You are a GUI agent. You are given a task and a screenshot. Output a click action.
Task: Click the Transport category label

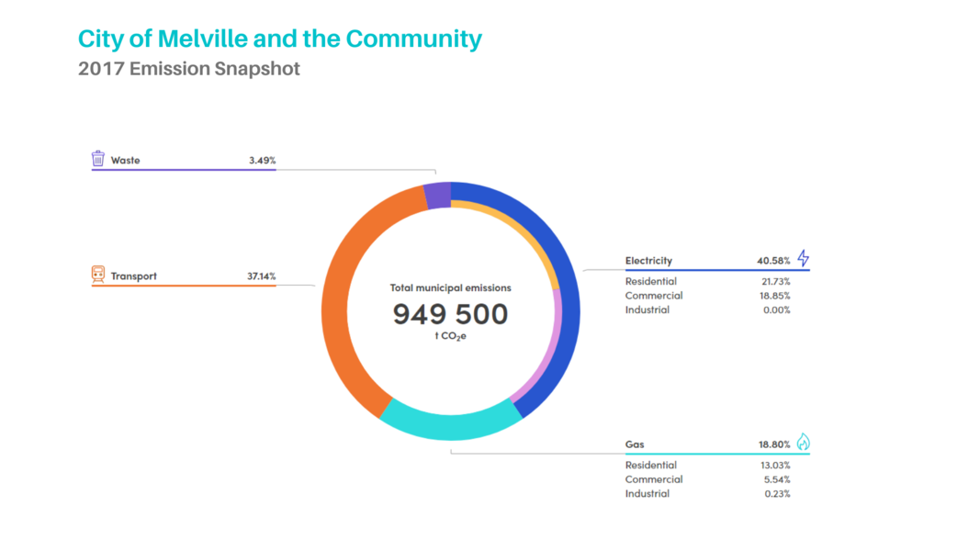coord(134,276)
